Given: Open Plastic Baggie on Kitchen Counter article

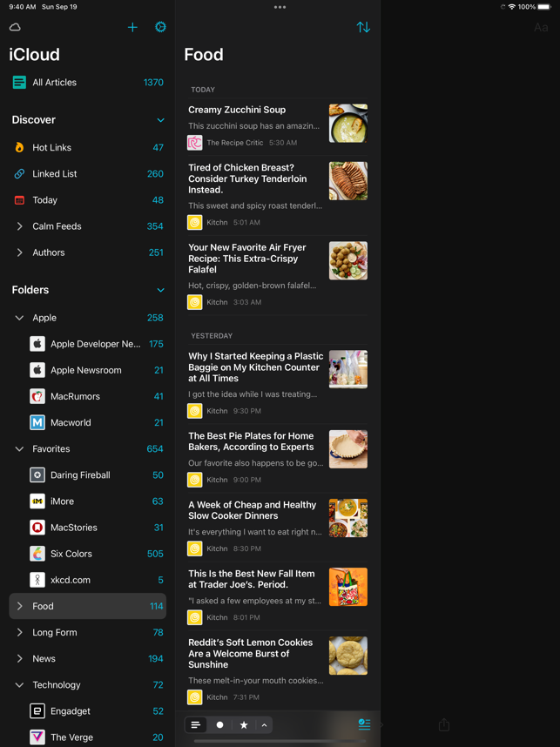Looking at the screenshot, I should [277, 384].
